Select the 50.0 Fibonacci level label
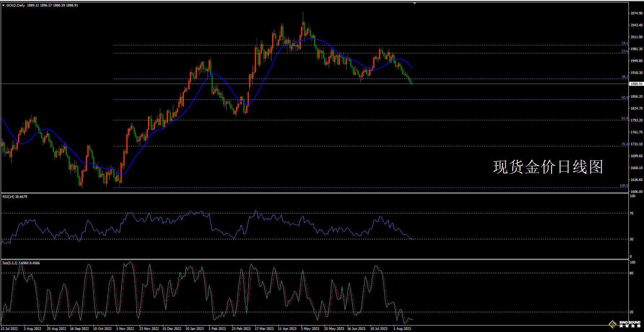The image size is (644, 332). 625,98
